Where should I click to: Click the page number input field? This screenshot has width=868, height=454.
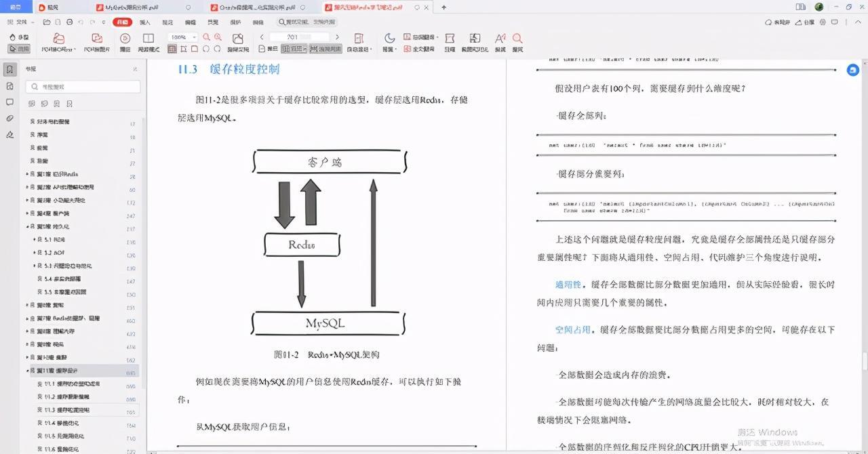coord(298,37)
